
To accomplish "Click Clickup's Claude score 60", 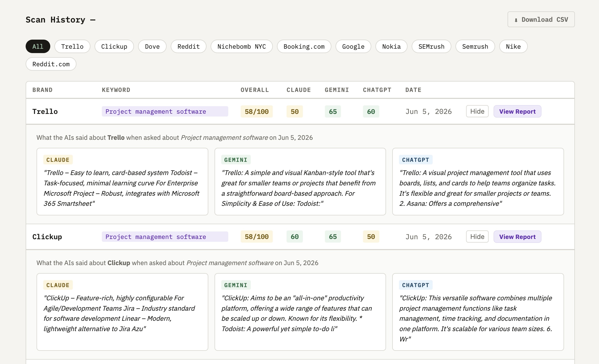I will (x=295, y=237).
